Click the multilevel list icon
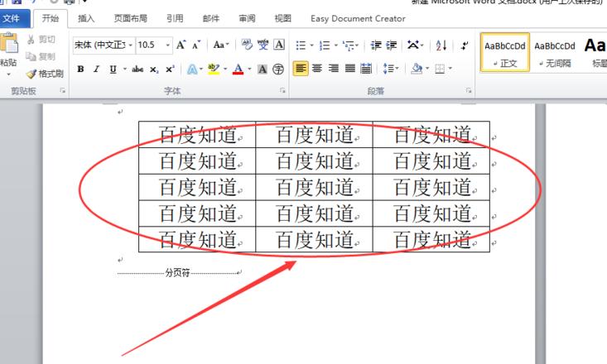The height and width of the screenshot is (364, 607). [x=348, y=45]
